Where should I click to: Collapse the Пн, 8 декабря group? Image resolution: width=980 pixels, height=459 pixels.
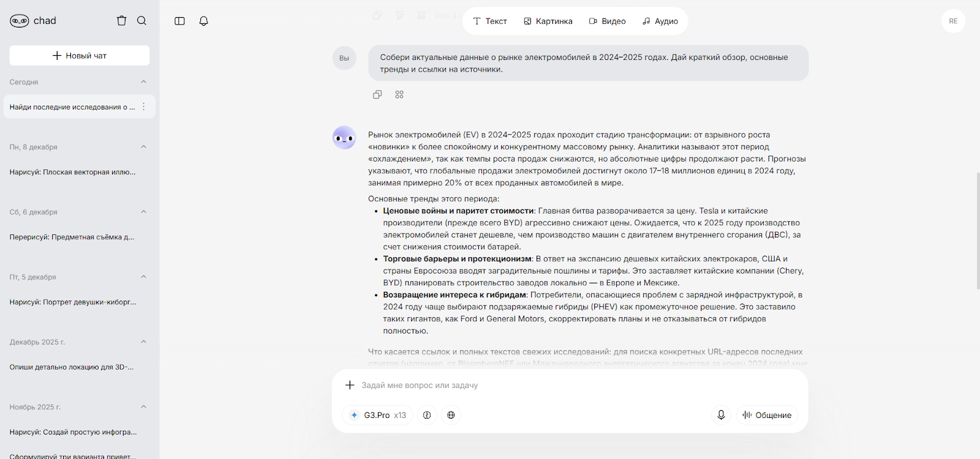143,147
